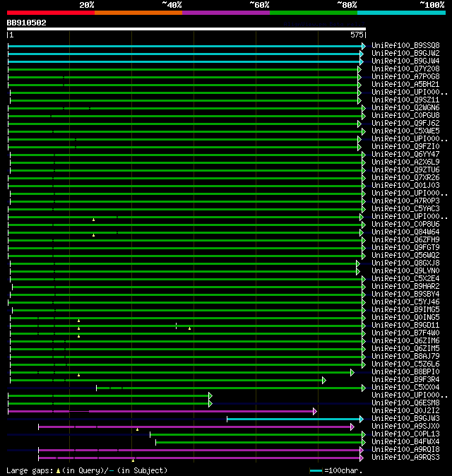Click the UniRef100_B8BPI0 label
The image size is (452, 476).
[405, 372]
